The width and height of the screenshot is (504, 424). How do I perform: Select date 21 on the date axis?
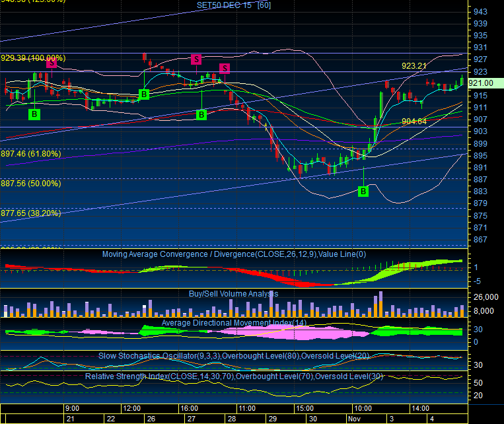[x=71, y=419]
